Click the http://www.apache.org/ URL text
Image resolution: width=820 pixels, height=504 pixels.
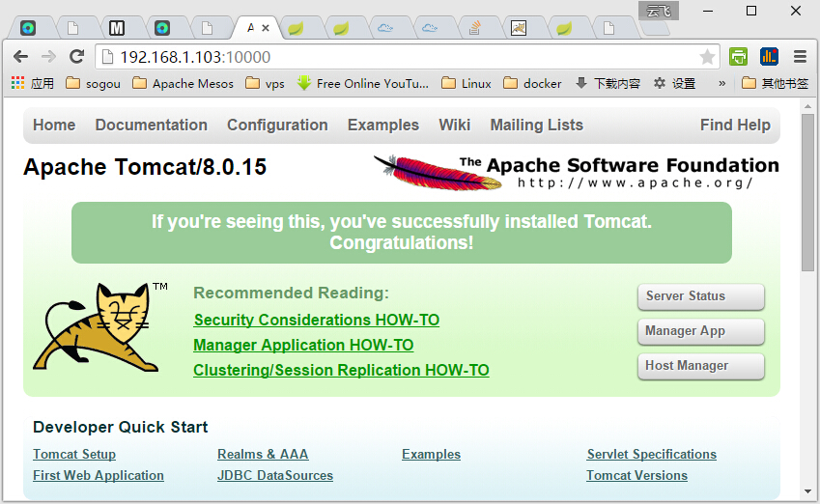[x=635, y=183]
